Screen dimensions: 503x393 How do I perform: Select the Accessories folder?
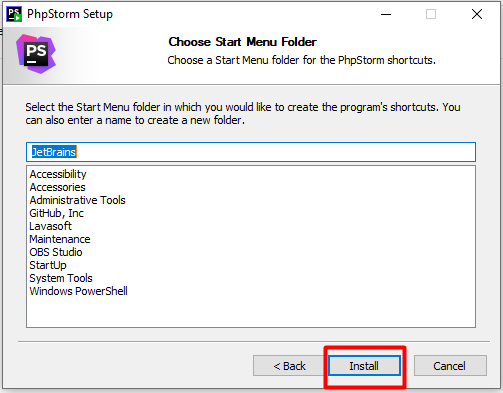(57, 187)
